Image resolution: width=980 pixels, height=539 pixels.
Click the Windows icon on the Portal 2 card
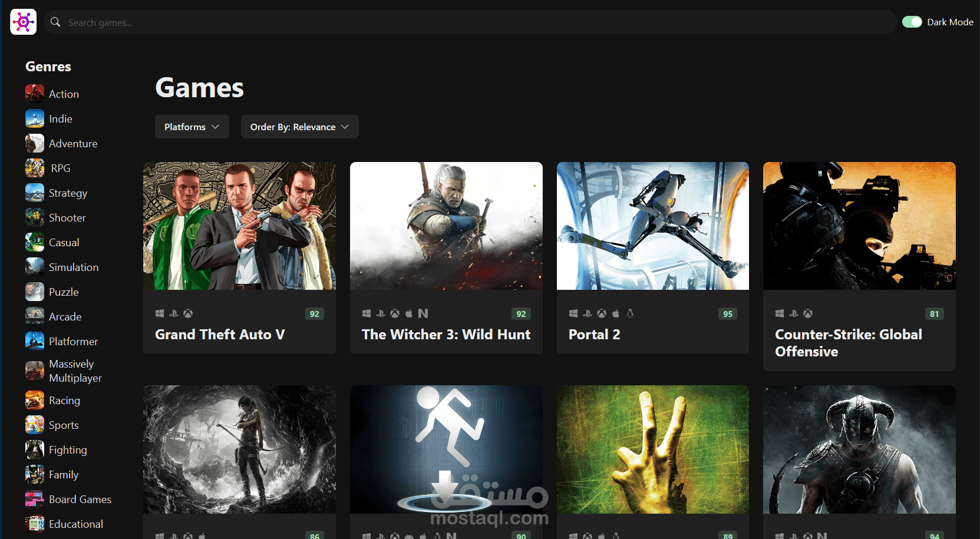pyautogui.click(x=573, y=313)
